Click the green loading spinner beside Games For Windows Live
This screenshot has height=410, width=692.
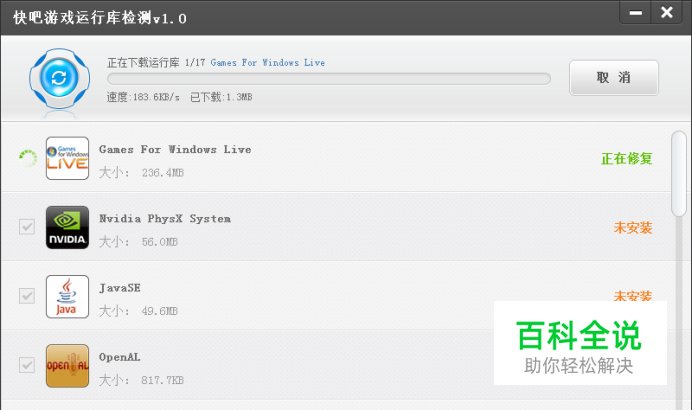click(28, 158)
